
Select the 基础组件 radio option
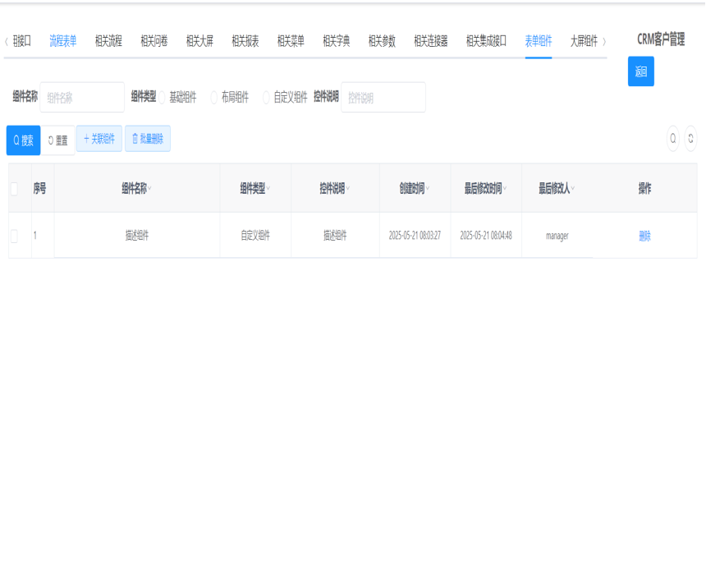162,97
